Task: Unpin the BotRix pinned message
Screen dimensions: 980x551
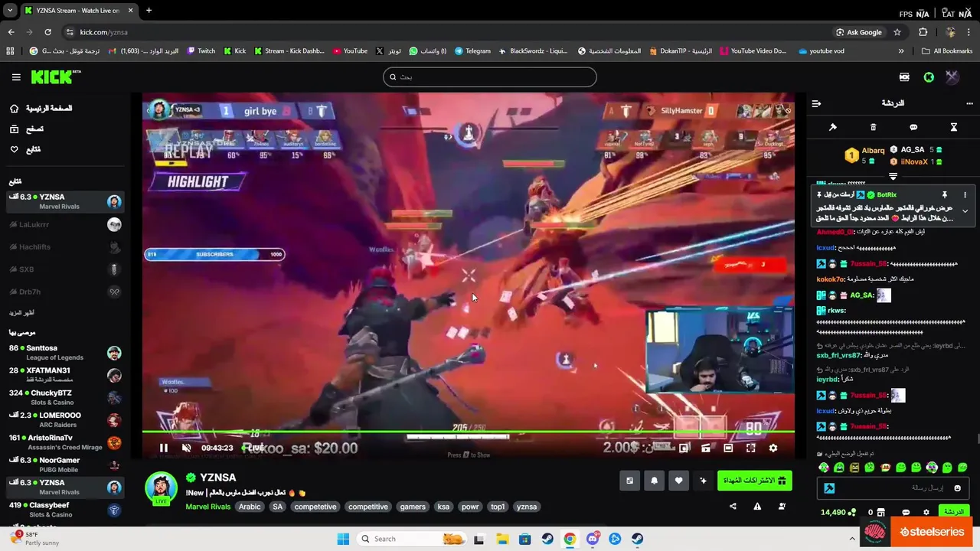Action: pos(945,195)
